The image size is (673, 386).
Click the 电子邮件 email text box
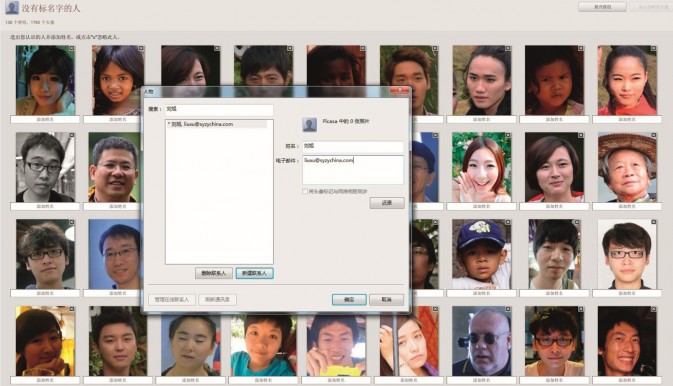[x=353, y=170]
